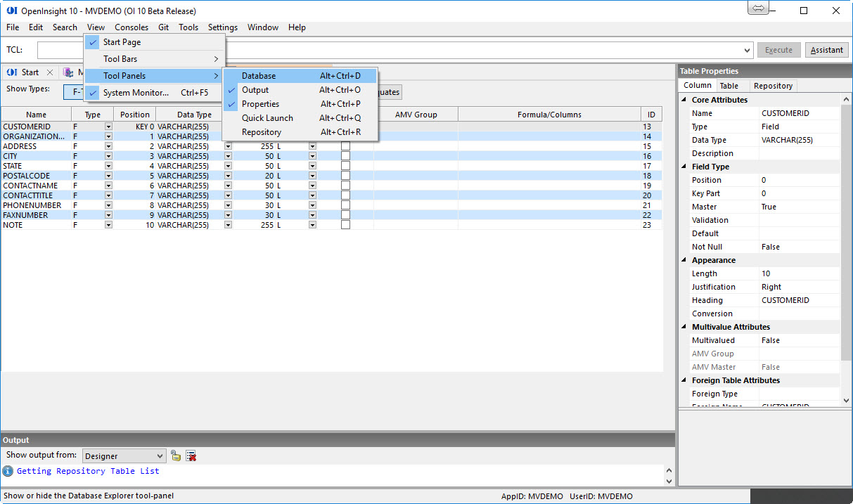This screenshot has width=853, height=504.
Task: Open the Type dropdown for CUSTOMERID row
Action: click(x=108, y=127)
